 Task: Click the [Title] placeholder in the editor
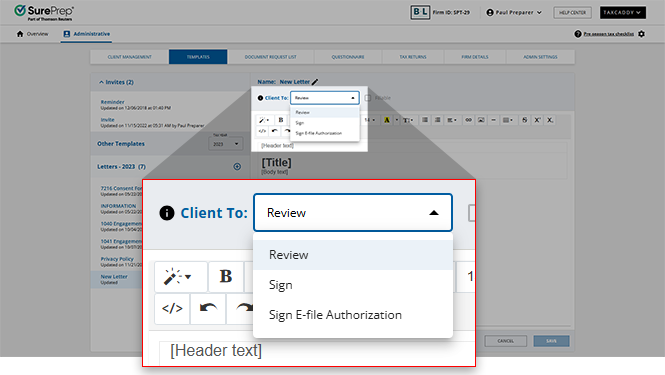coord(277,162)
